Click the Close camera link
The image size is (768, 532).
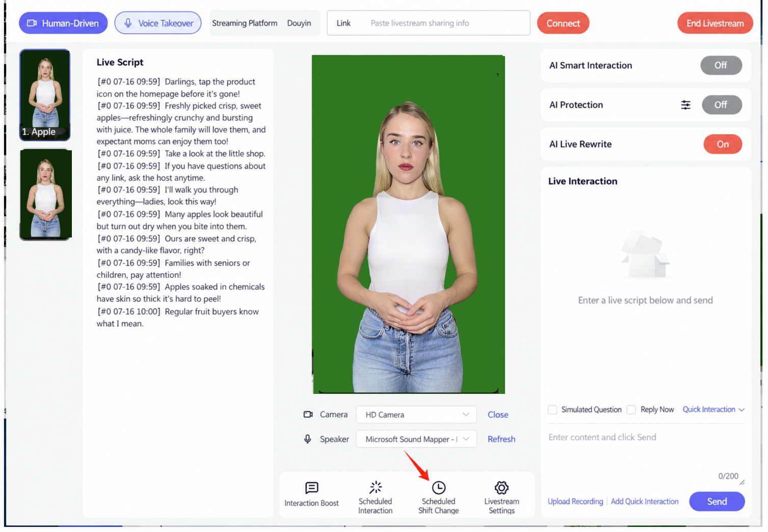coord(498,415)
